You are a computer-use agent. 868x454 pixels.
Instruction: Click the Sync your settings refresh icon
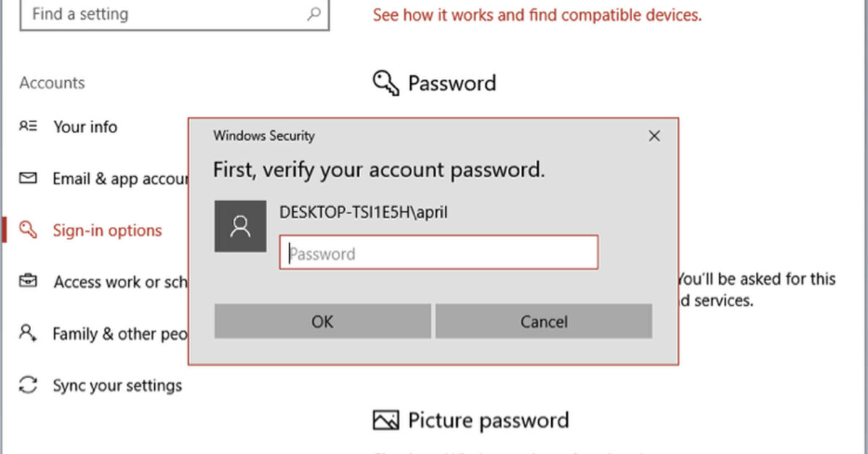[27, 385]
